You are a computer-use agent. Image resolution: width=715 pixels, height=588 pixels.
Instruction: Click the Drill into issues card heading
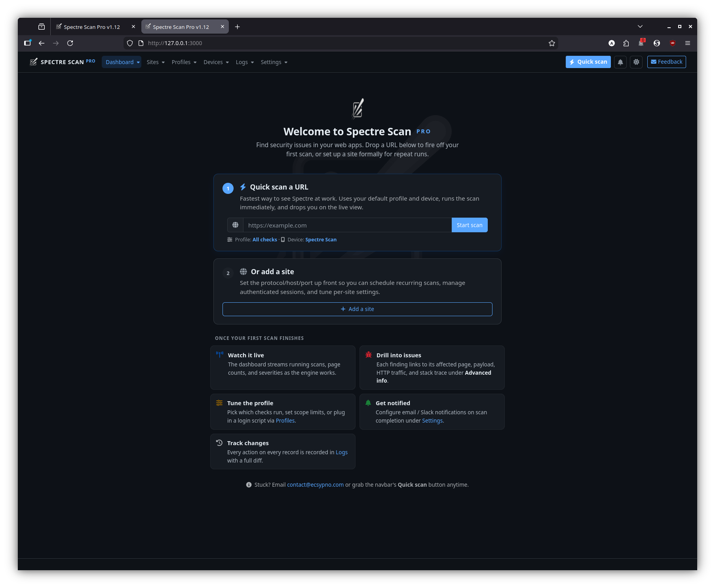399,355
